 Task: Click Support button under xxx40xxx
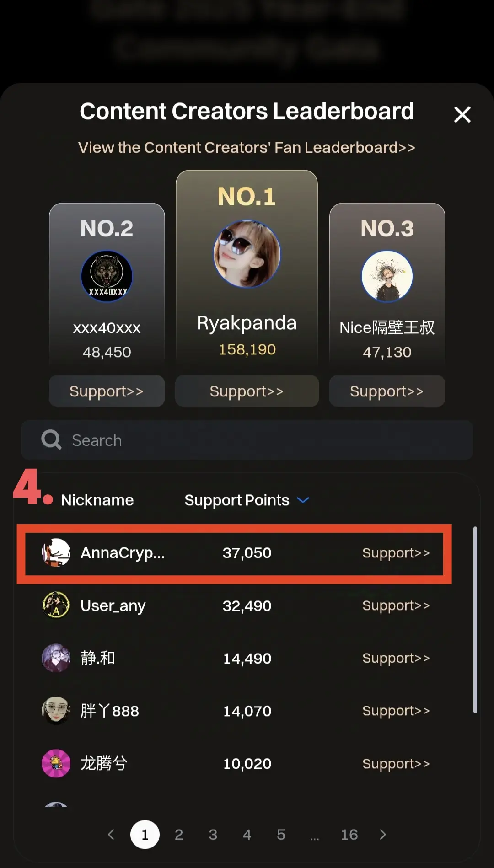(x=107, y=391)
